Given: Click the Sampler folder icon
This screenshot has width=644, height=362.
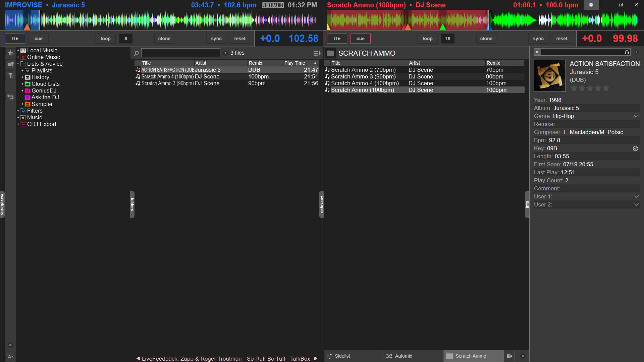Looking at the screenshot, I should [x=28, y=104].
